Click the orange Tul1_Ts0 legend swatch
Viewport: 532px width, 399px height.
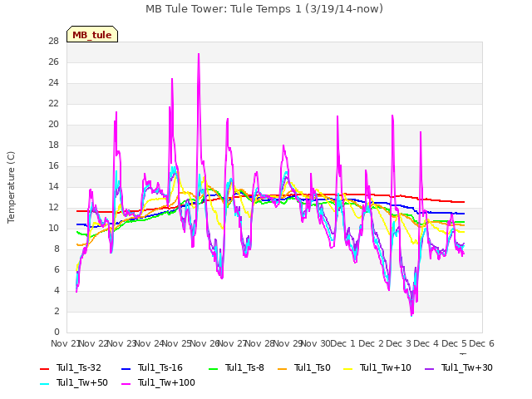click(x=283, y=369)
